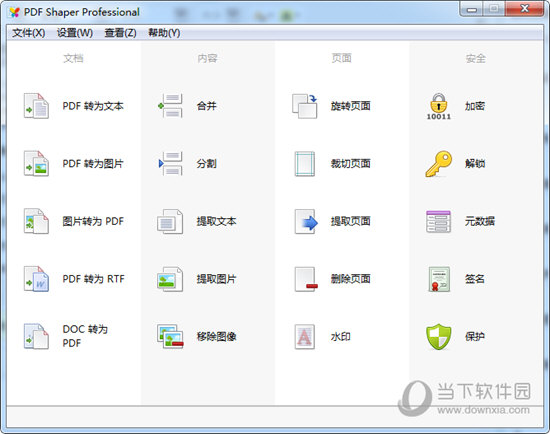Click the 分割 split icon
This screenshot has height=434, width=550.
pyautogui.click(x=170, y=163)
